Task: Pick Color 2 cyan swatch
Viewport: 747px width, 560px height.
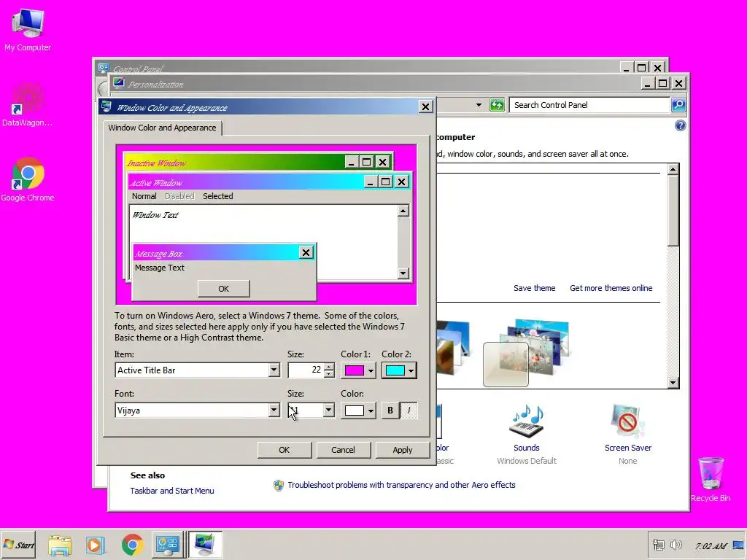Action: coord(395,370)
